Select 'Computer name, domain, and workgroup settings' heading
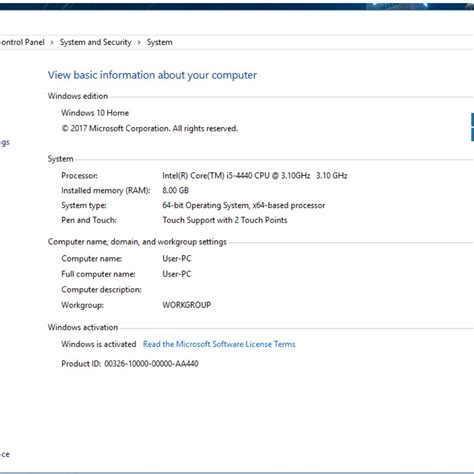The height and width of the screenshot is (474, 474). point(137,242)
